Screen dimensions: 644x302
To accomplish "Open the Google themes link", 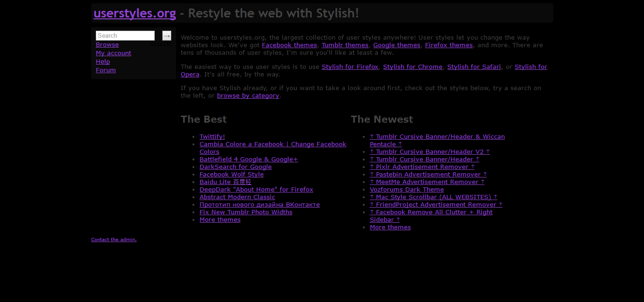I will [397, 45].
